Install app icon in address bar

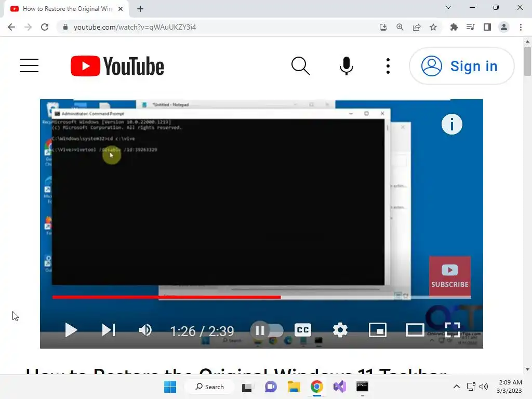pyautogui.click(x=383, y=27)
